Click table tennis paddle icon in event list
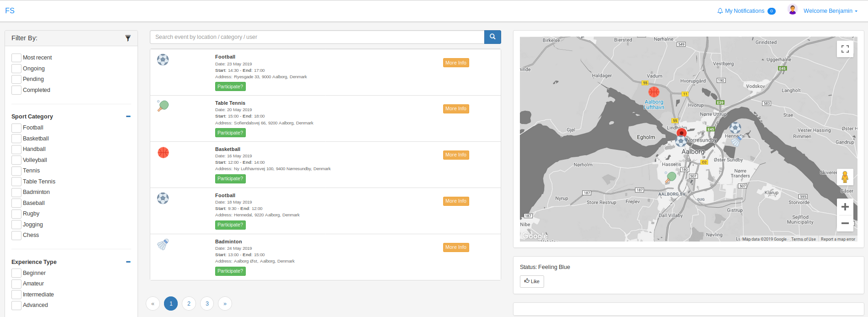This screenshot has width=868, height=317. tap(163, 106)
